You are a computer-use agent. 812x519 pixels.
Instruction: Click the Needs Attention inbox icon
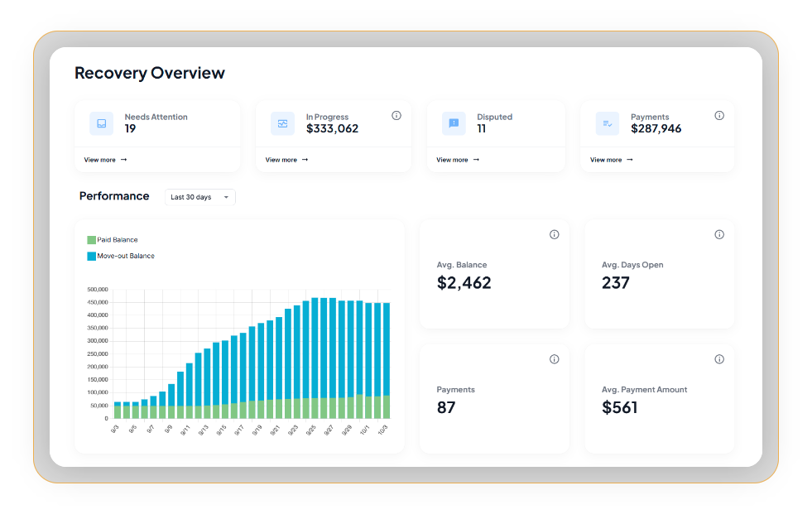[102, 123]
